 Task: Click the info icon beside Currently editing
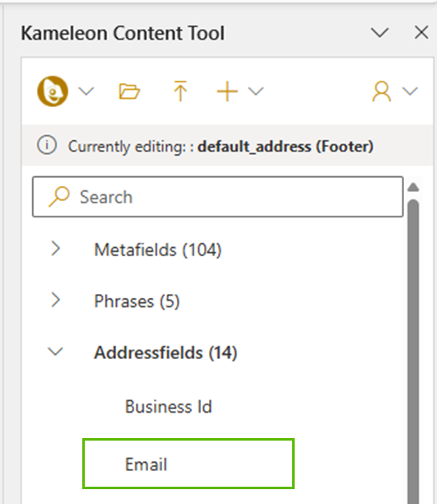pyautogui.click(x=47, y=145)
